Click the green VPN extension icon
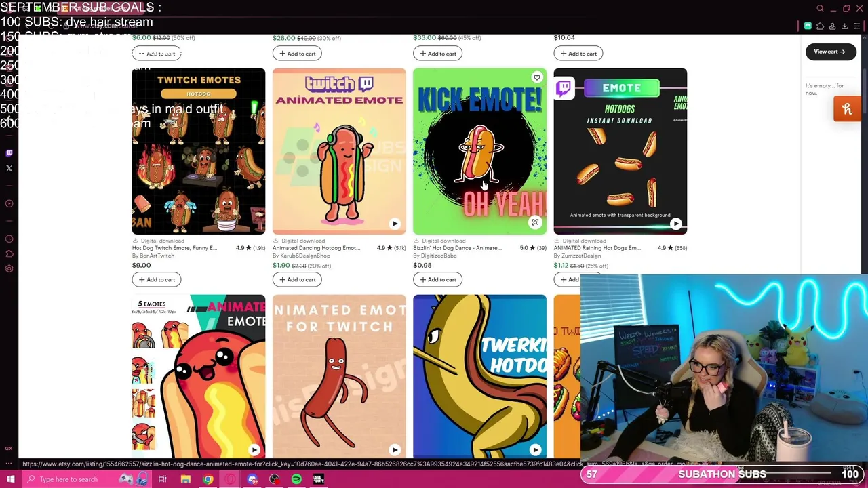Screen dimensions: 868x488 [x=808, y=26]
